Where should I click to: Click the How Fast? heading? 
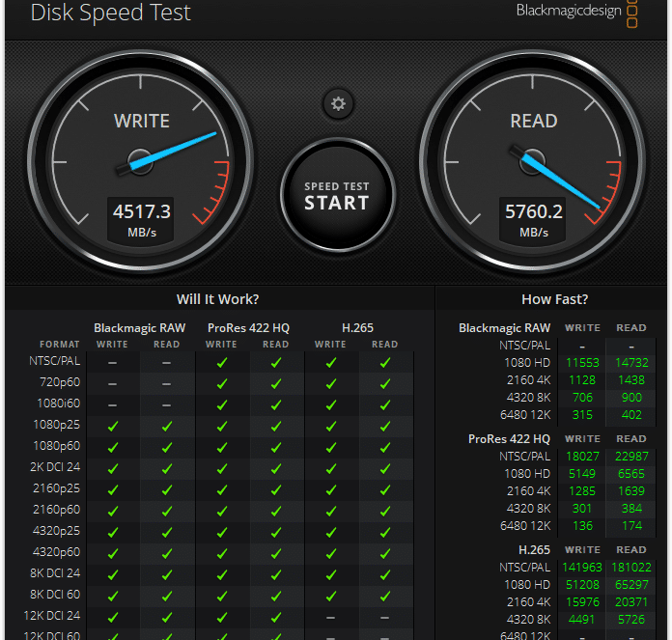point(554,299)
